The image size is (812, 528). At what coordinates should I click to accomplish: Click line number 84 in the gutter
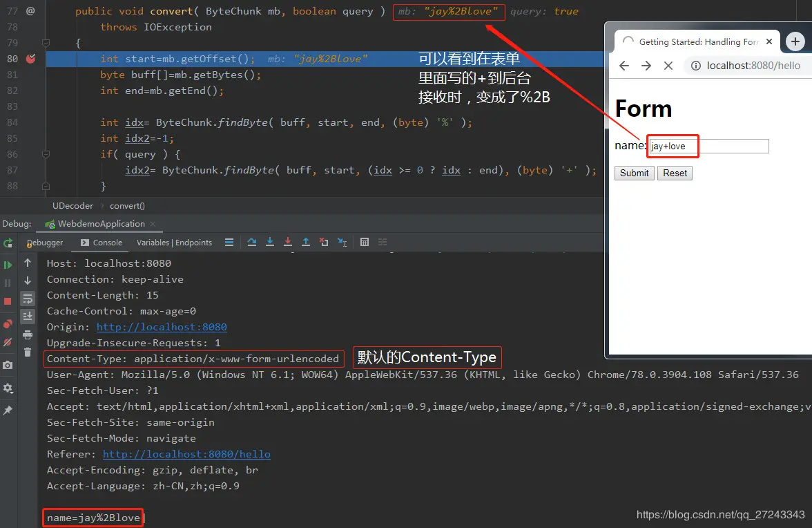pos(12,122)
